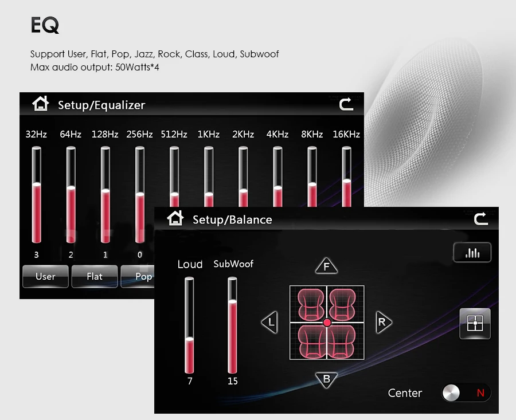Screen dimensions: 516x420
Task: Click the 'Max audio output: 50Watts*4' text
Action: (95, 67)
